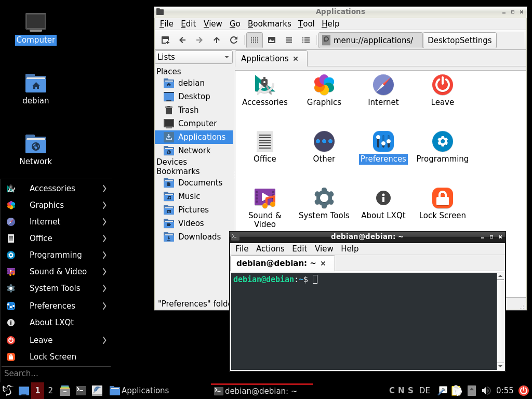Click the DesktopSettings button in the toolbar
Image resolution: width=532 pixels, height=399 pixels.
point(459,40)
